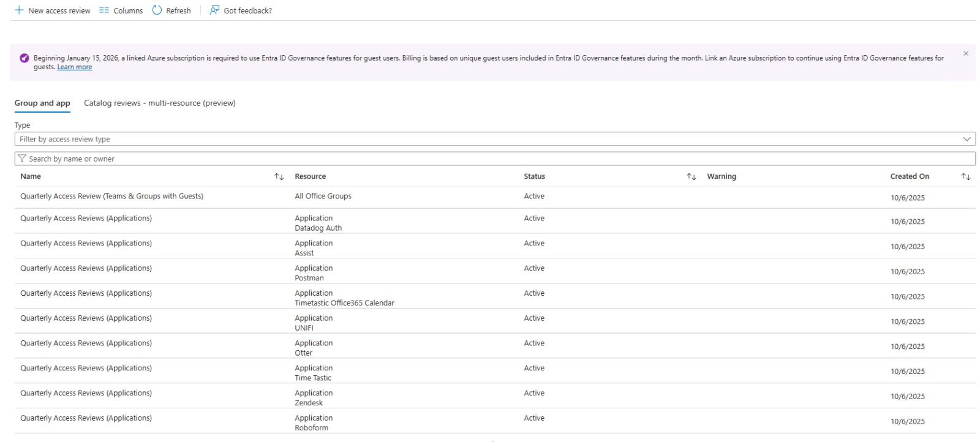
Task: Click the Columns list icon
Action: tap(104, 10)
